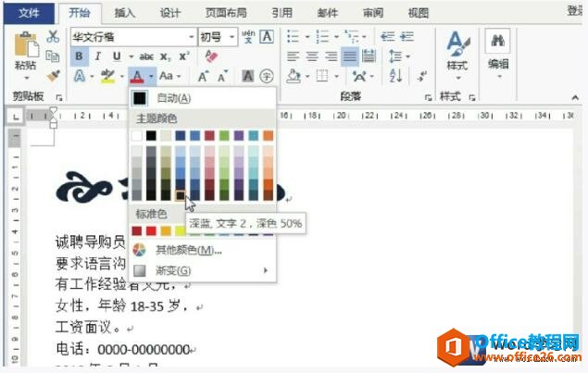This screenshot has height=373, width=588.
Task: Click the character border A icon
Action: 267,37
